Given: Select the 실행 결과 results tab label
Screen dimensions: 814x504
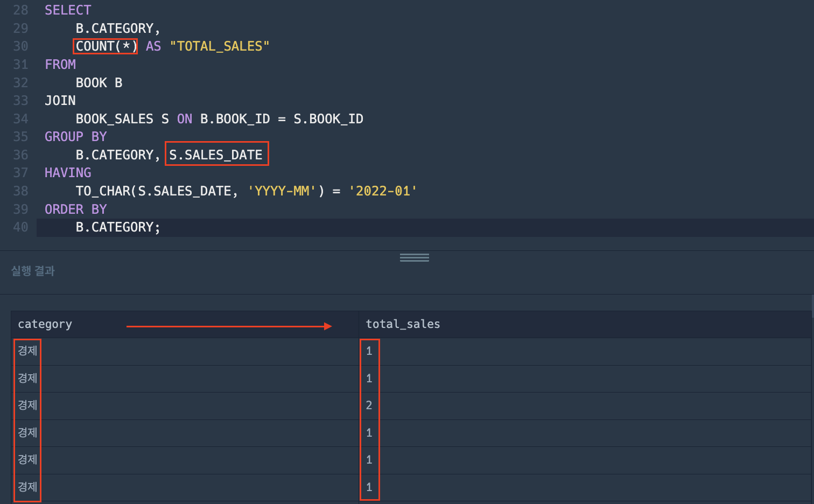Looking at the screenshot, I should (x=33, y=271).
